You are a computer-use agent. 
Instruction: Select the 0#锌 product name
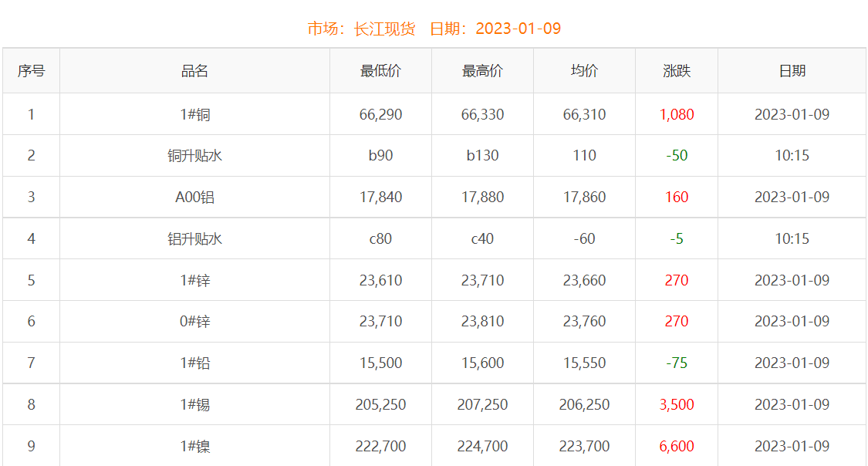point(194,322)
